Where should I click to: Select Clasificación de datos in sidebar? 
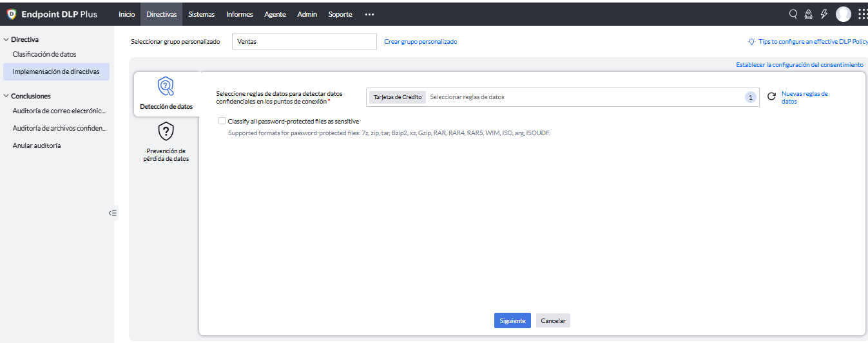click(44, 55)
